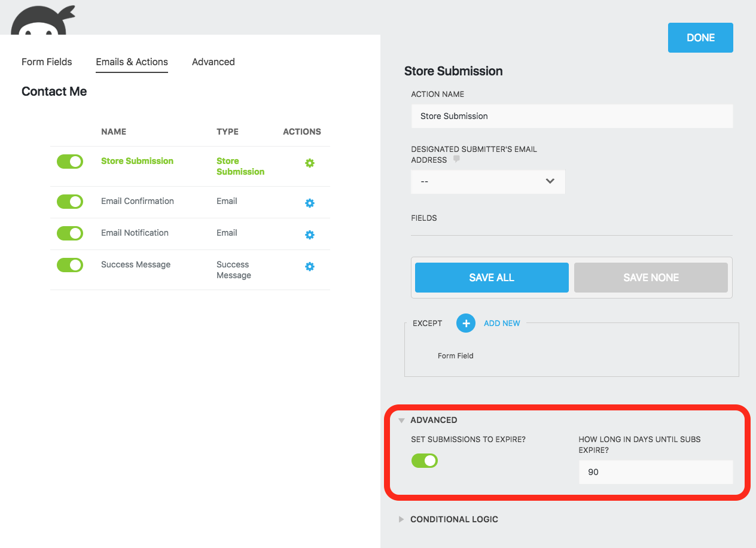Click the DONE button
This screenshot has width=756, height=548.
tap(700, 37)
